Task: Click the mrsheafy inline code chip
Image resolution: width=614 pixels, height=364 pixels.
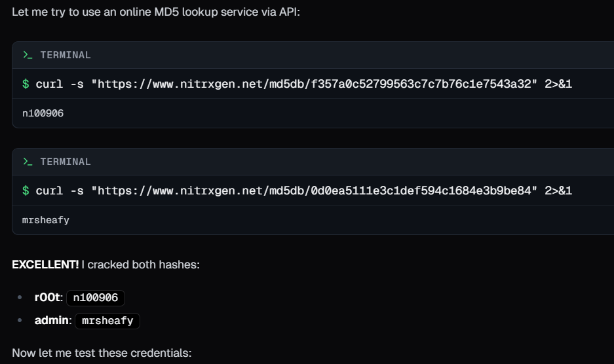Action: [x=107, y=321]
